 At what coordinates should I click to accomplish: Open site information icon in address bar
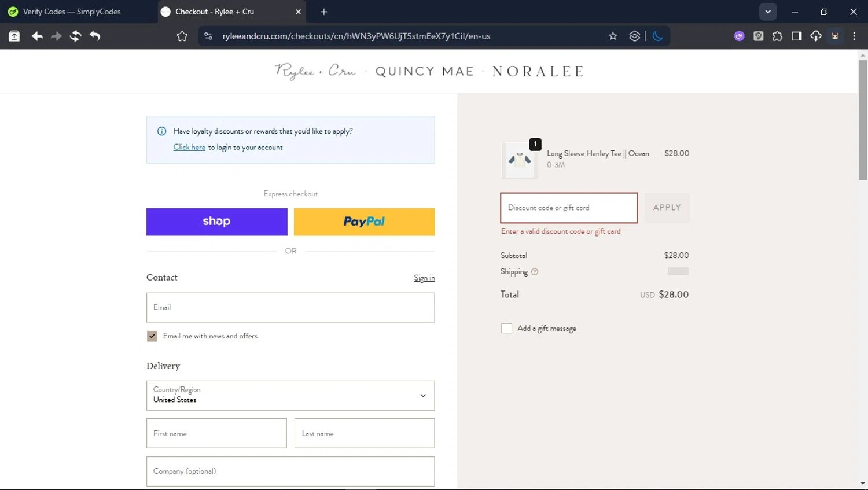pos(208,36)
